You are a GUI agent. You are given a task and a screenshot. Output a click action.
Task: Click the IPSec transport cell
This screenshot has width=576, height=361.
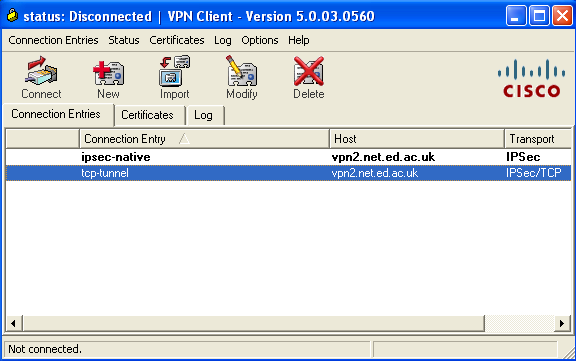point(523,157)
